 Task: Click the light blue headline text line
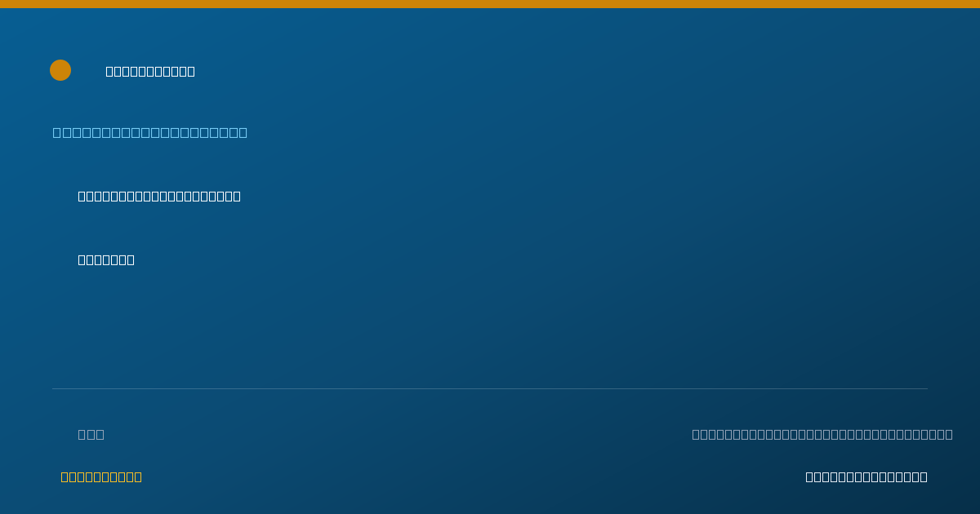150,132
